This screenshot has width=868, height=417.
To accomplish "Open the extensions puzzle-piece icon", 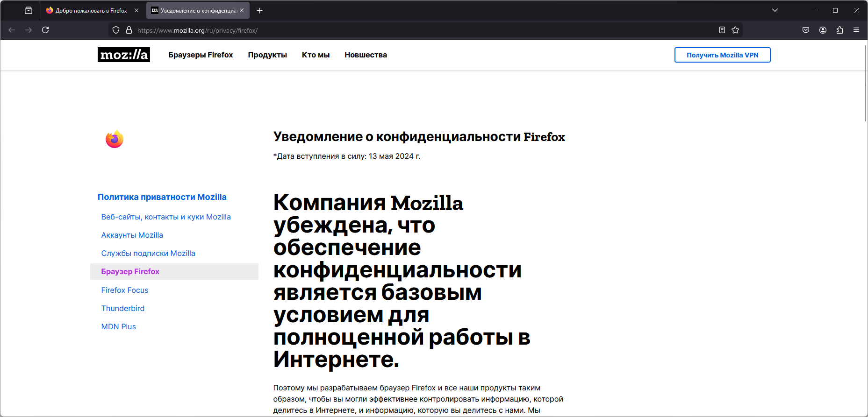I will point(839,30).
